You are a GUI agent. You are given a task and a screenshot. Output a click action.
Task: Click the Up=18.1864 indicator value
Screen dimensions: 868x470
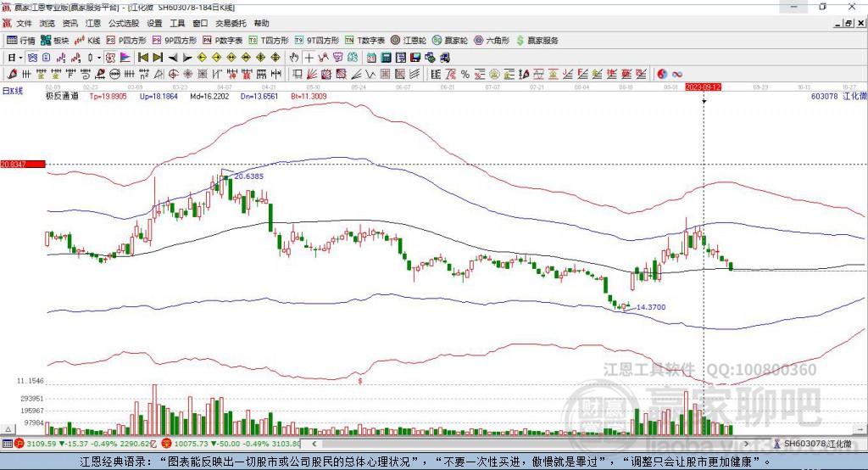coord(159,96)
